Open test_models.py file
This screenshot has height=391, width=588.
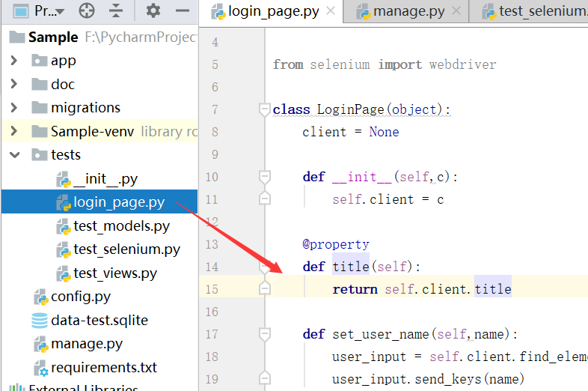point(121,226)
